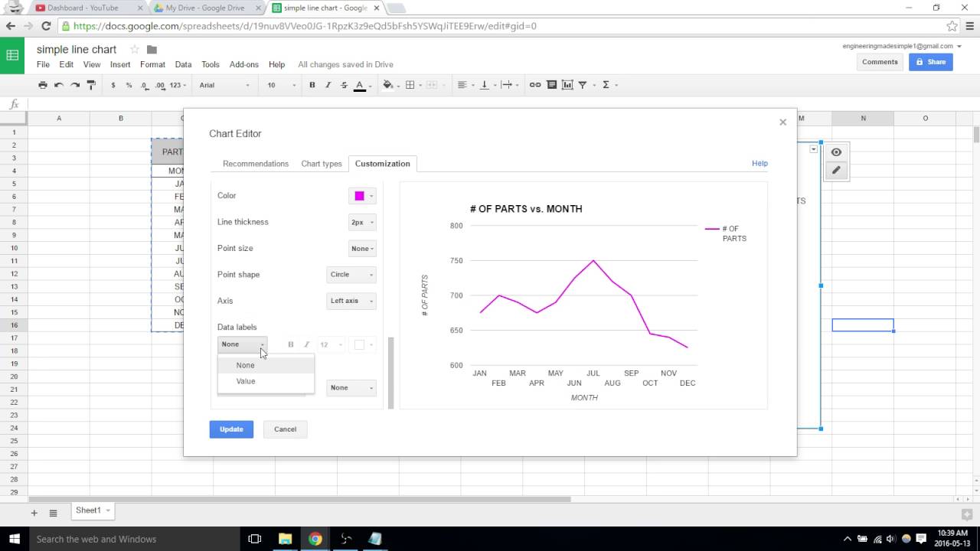The height and width of the screenshot is (551, 980).
Task: Star the simple line chart document
Action: [135, 50]
